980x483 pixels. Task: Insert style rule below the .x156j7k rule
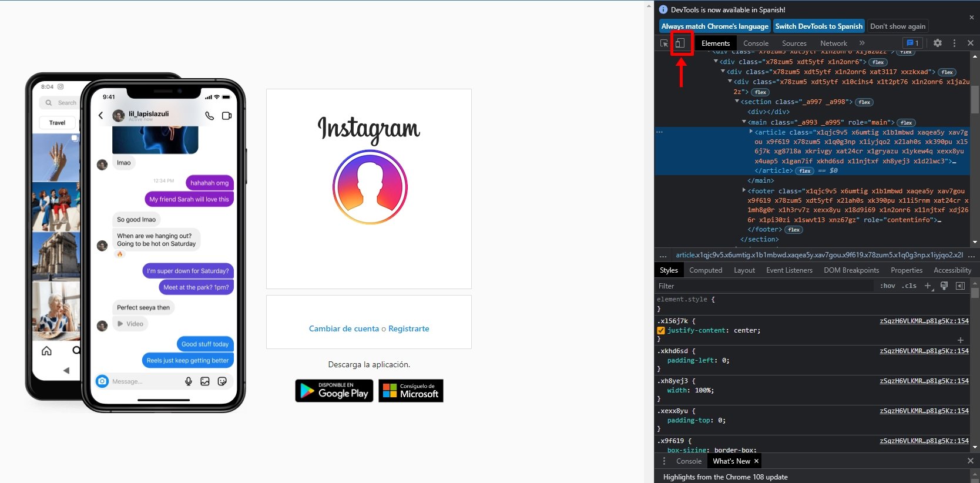click(x=961, y=340)
